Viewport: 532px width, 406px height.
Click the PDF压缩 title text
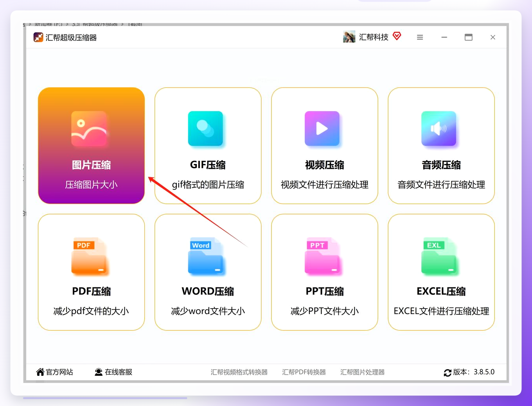(91, 291)
